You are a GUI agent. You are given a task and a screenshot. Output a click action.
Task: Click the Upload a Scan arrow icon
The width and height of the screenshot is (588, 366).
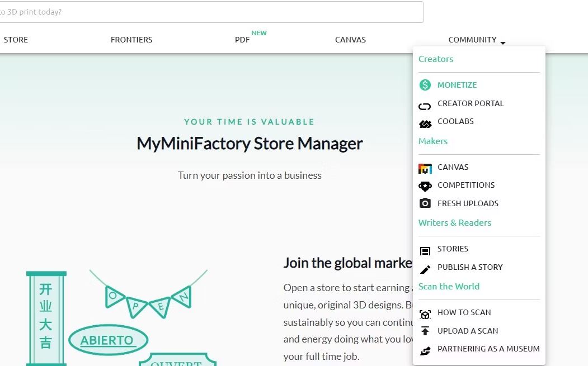tap(425, 331)
